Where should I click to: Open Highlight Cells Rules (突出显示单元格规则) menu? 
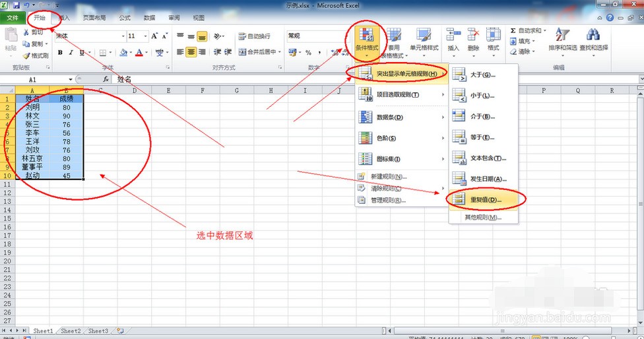point(401,74)
